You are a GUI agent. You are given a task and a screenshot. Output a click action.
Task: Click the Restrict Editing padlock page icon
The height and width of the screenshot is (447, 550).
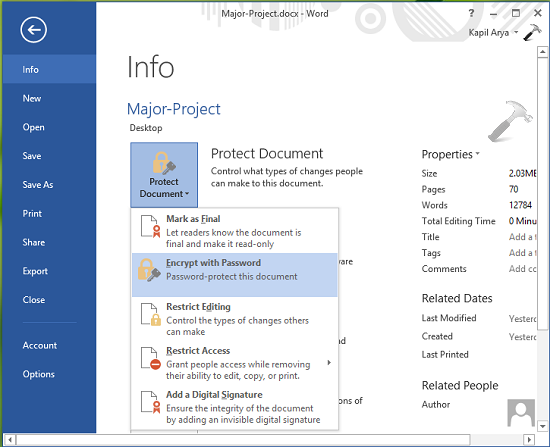(151, 314)
